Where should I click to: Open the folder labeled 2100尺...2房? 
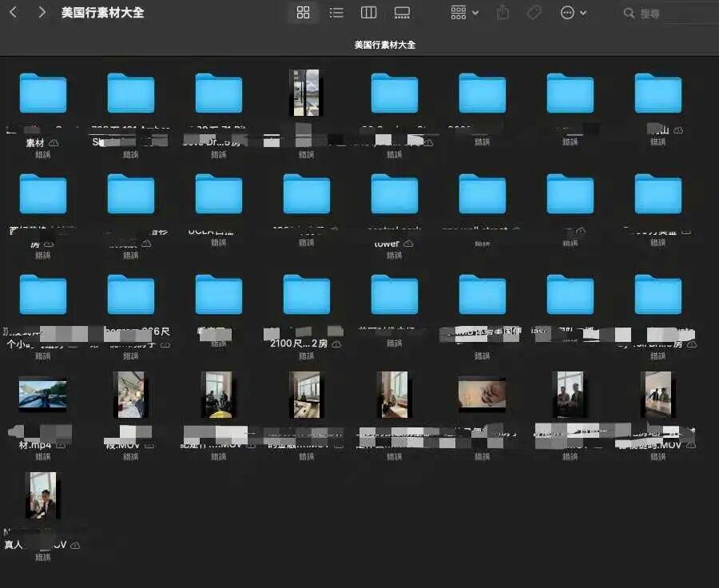(307, 295)
